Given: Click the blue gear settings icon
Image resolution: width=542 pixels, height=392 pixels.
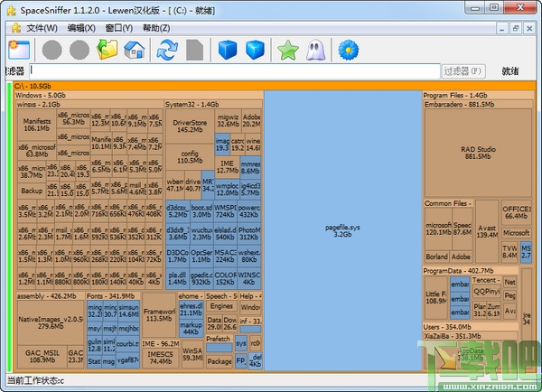Looking at the screenshot, I should point(347,50).
